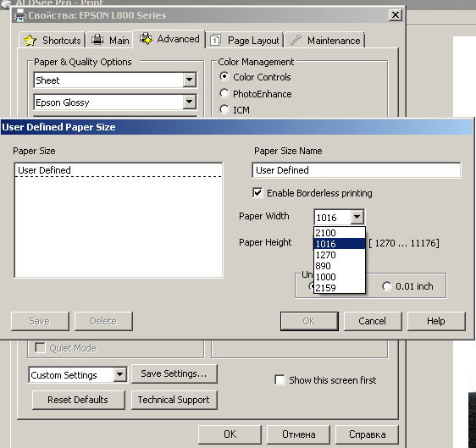
Task: Click the Delete button
Action: point(103,321)
